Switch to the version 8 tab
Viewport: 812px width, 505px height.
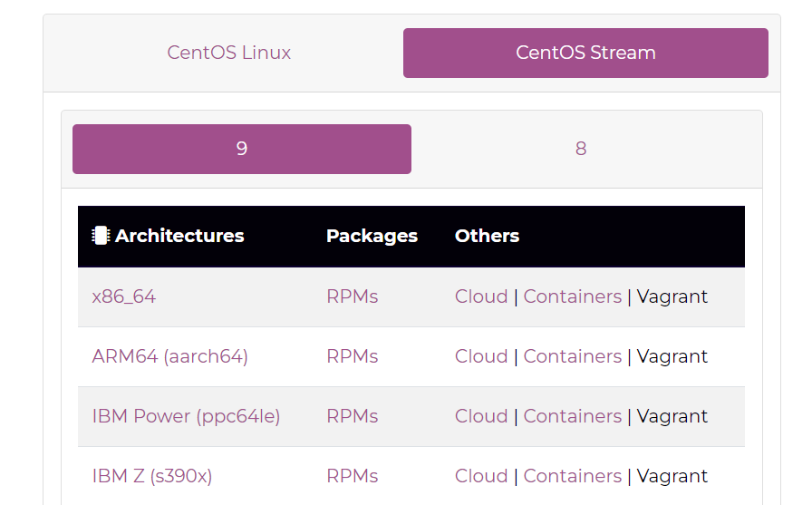pos(581,149)
